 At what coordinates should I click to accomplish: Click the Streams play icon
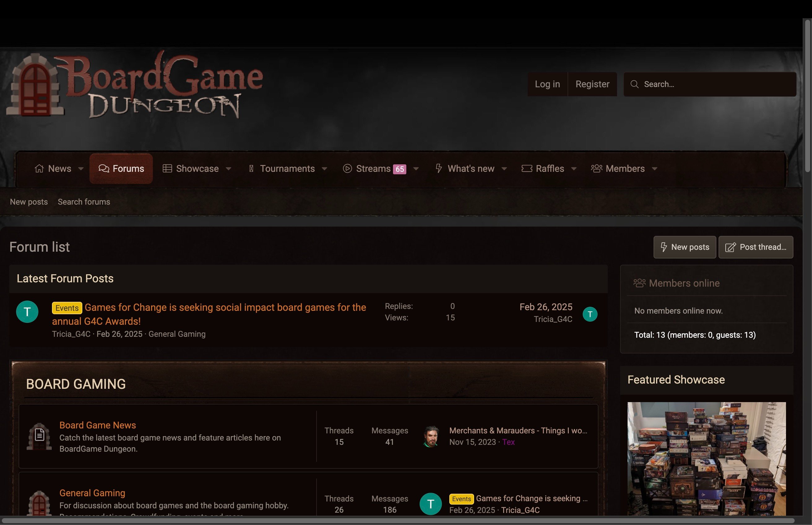point(347,168)
